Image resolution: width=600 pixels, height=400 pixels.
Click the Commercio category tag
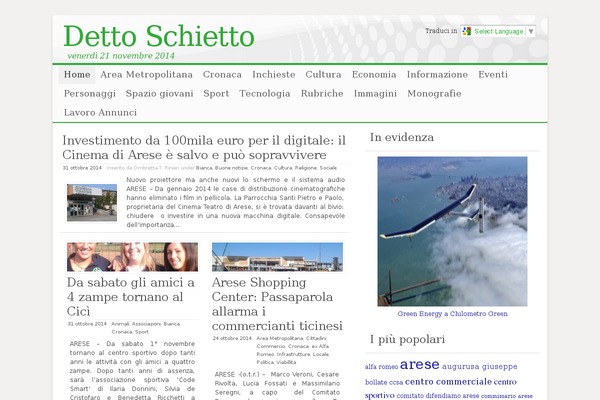pos(271,346)
